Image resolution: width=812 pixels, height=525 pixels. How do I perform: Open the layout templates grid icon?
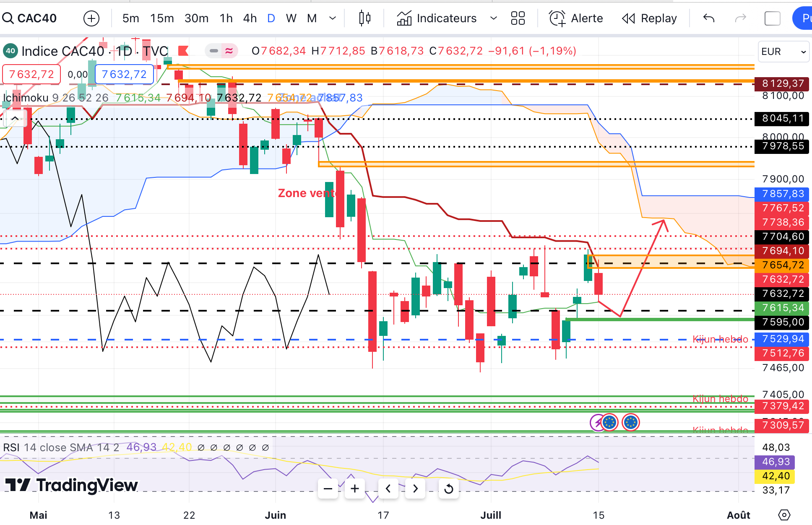(518, 18)
